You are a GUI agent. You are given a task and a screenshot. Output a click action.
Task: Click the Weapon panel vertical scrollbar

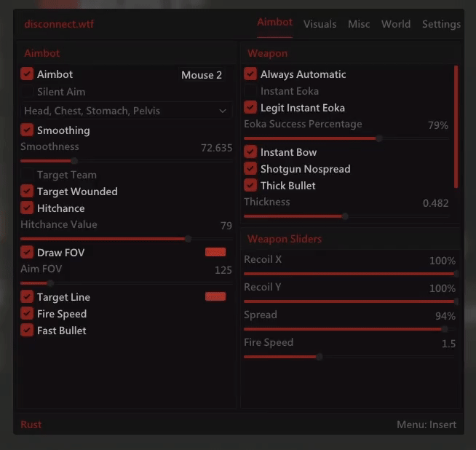click(456, 127)
